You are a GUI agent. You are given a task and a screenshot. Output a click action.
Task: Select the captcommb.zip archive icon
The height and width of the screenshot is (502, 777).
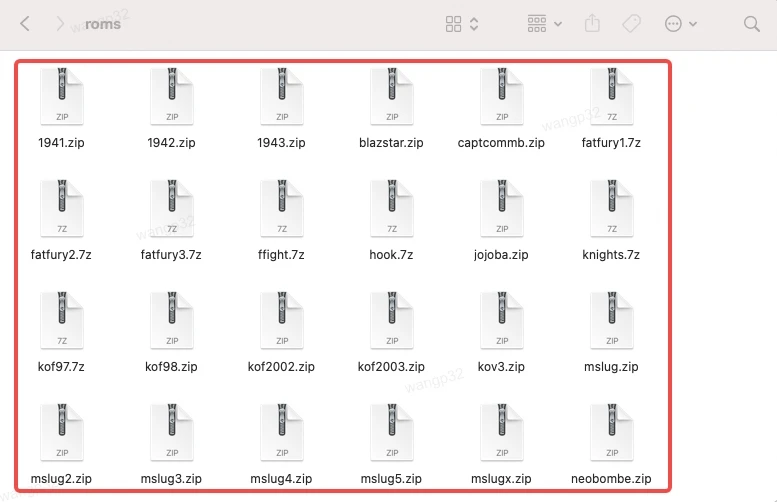coord(502,96)
